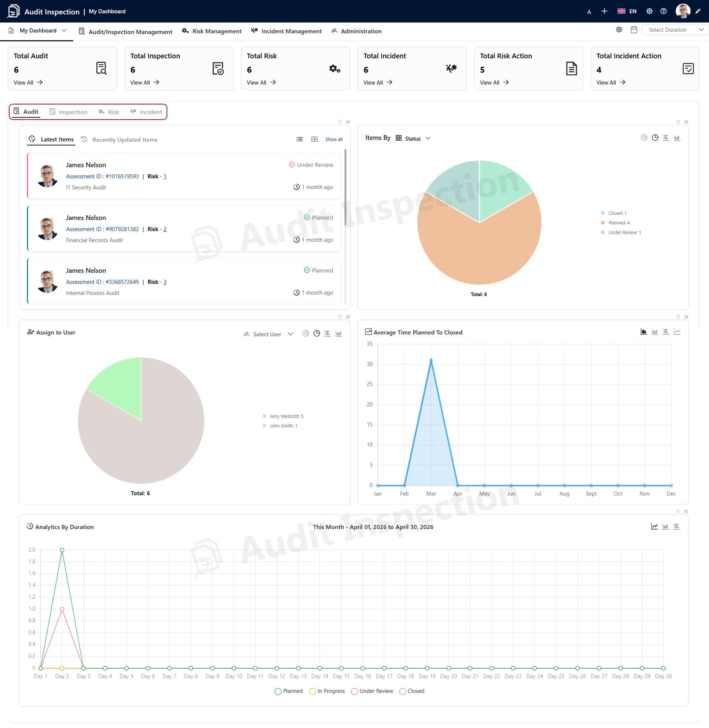Open the Select User dropdown
The height and width of the screenshot is (728, 709).
[x=268, y=334]
